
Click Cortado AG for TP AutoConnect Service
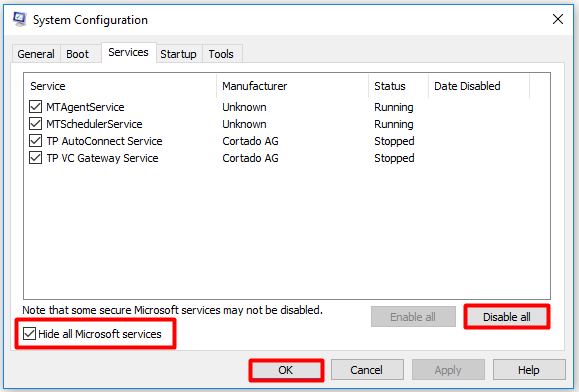coord(250,141)
